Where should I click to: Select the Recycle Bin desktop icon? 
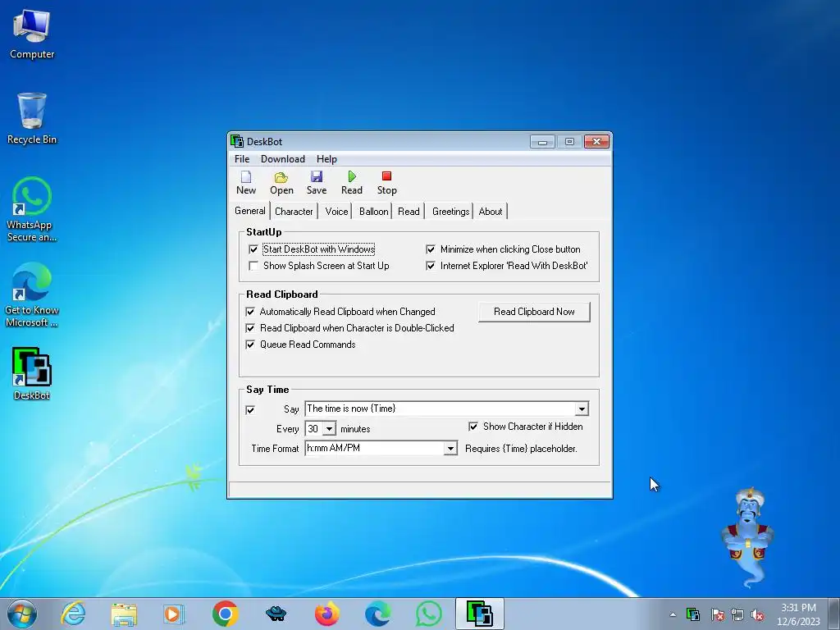tap(32, 119)
